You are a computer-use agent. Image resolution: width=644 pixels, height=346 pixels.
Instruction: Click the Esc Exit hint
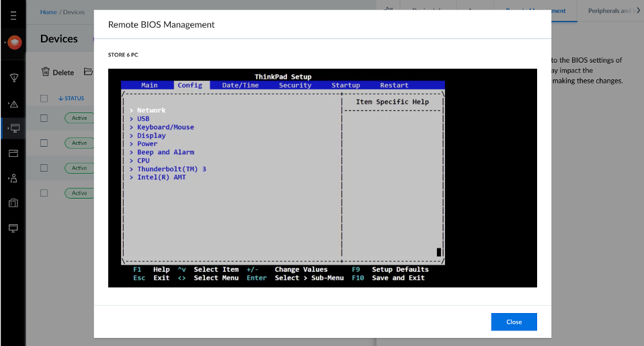(151, 278)
